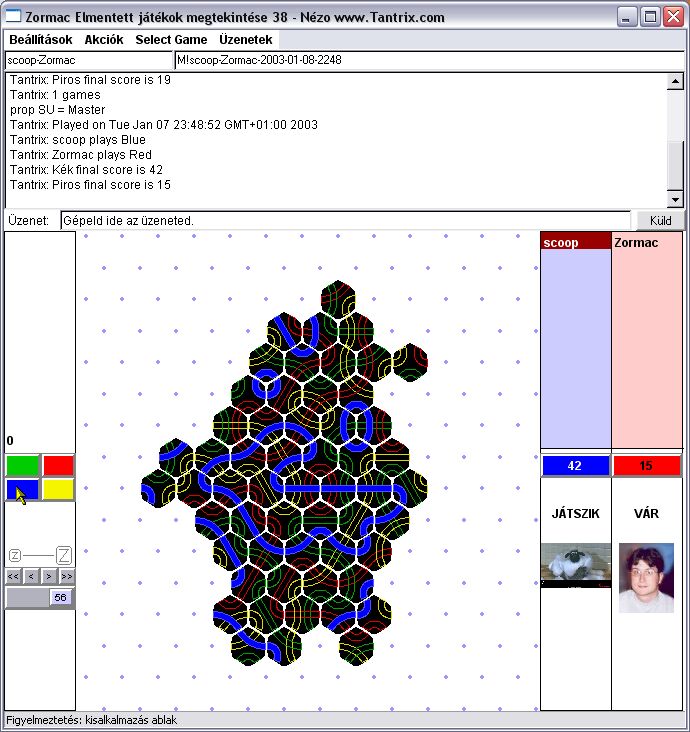Click the chat log scroll-down arrow
This screenshot has width=690, height=732.
click(x=676, y=199)
